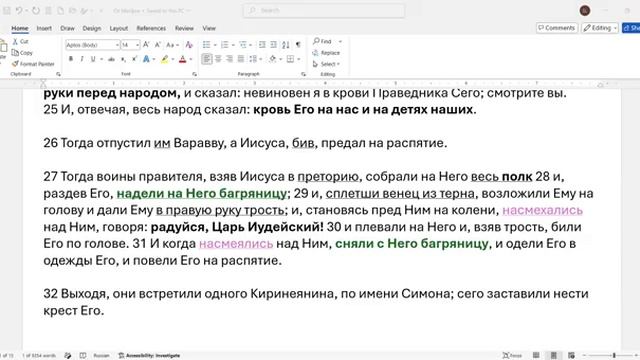Viewport: 640px width, 360px height.
Task: Start a numbered list
Action: (224, 44)
